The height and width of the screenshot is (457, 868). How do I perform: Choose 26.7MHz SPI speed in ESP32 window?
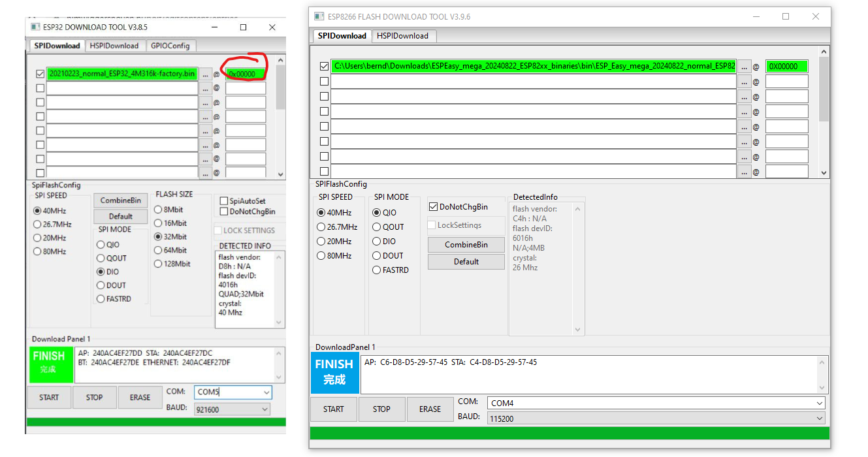(x=37, y=225)
